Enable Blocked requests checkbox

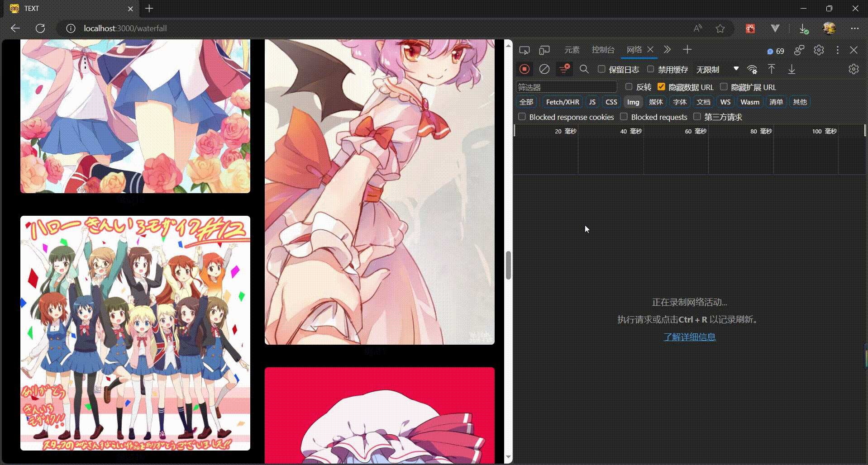click(624, 117)
